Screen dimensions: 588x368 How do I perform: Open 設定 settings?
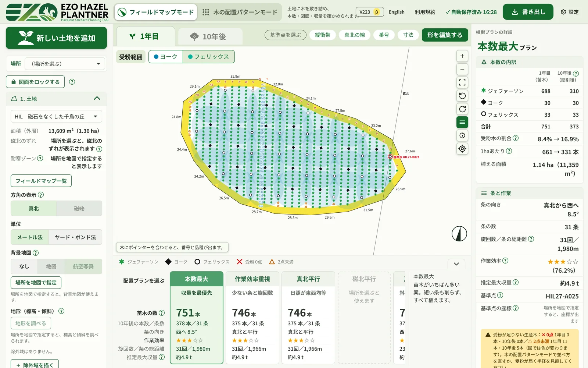570,12
